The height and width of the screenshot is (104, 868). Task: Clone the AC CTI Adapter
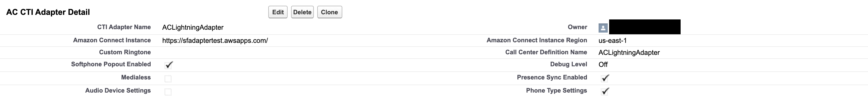(x=329, y=12)
